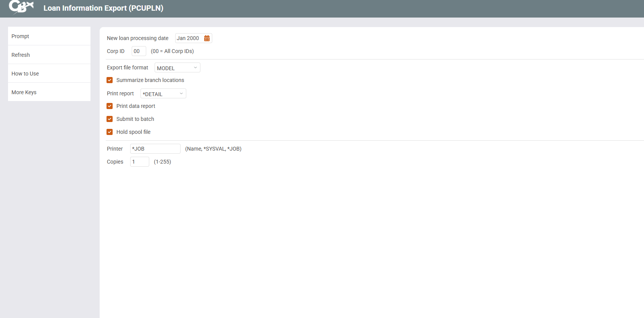
Task: Open the calendar date picker icon
Action: coord(207,38)
